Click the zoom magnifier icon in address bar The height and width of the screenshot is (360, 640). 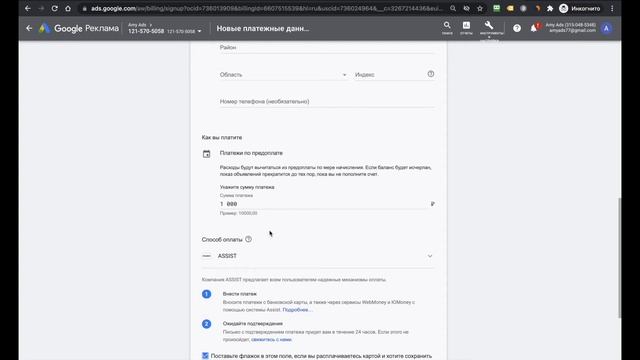point(453,8)
